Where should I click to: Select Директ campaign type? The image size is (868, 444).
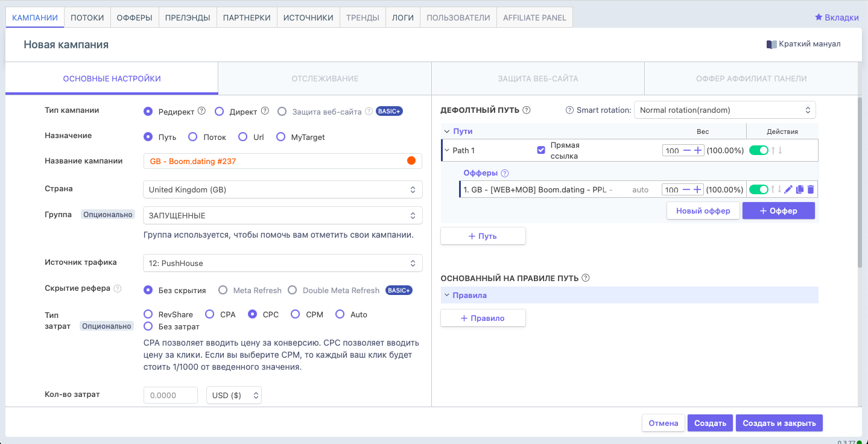(220, 112)
